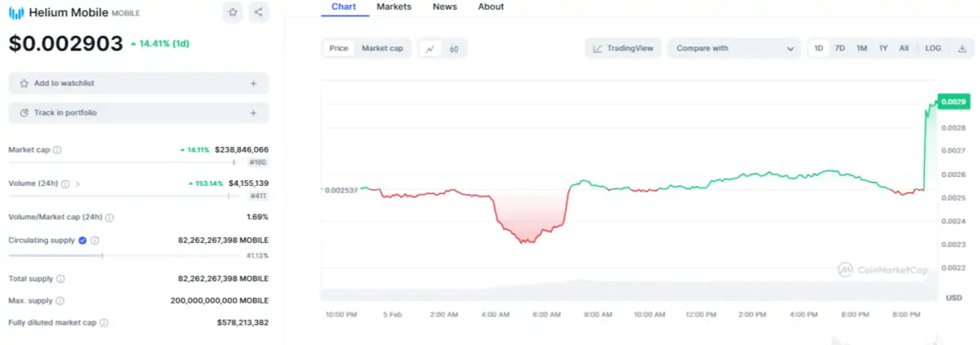Viewport: 980px width, 345px height.
Task: Open Total supply info icon
Action: 60,279
